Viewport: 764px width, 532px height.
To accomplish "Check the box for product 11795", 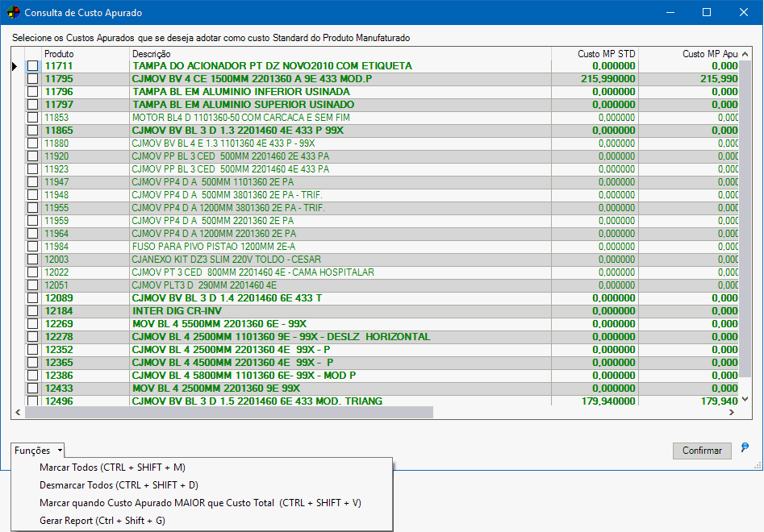I will (x=32, y=79).
